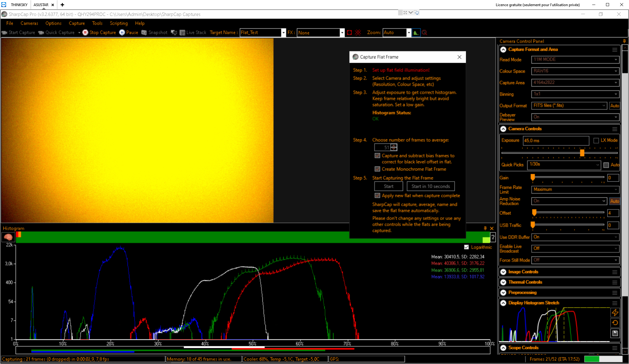
Task: Click the Image Controls section grip menu
Action: (615, 272)
